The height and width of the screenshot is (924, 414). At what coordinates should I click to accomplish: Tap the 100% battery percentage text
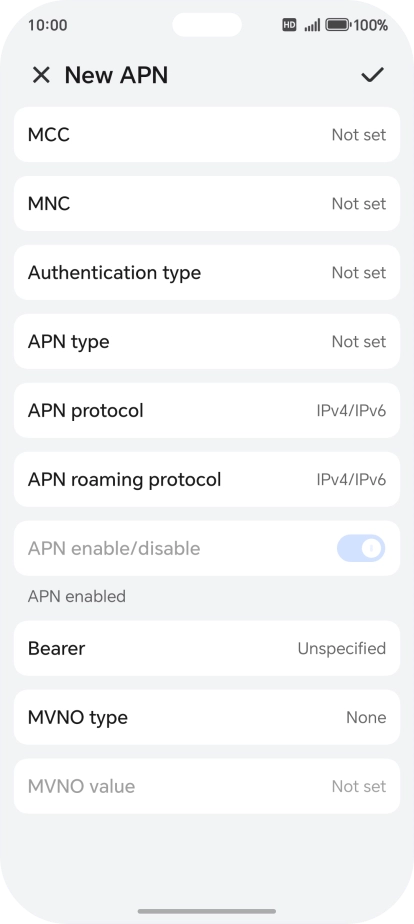pos(370,25)
